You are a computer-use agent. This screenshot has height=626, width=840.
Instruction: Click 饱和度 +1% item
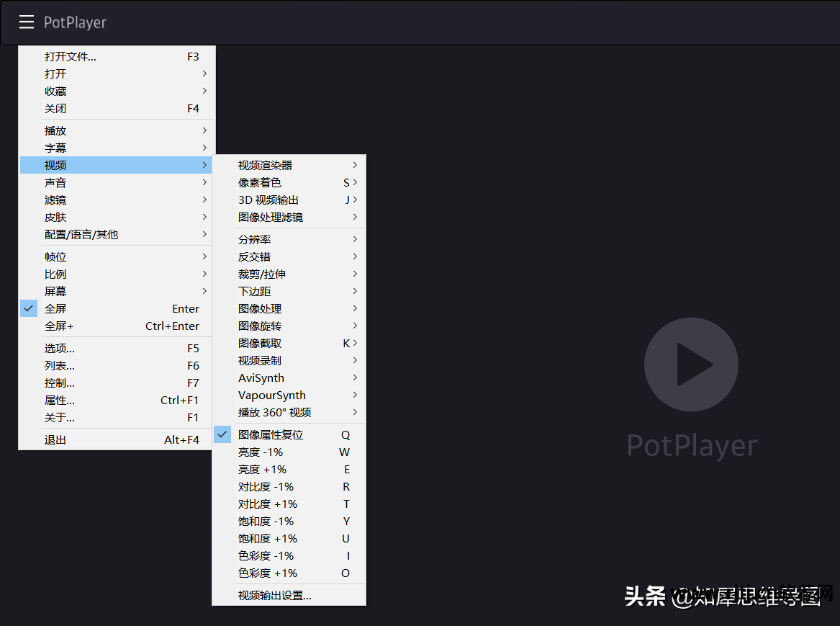point(289,539)
